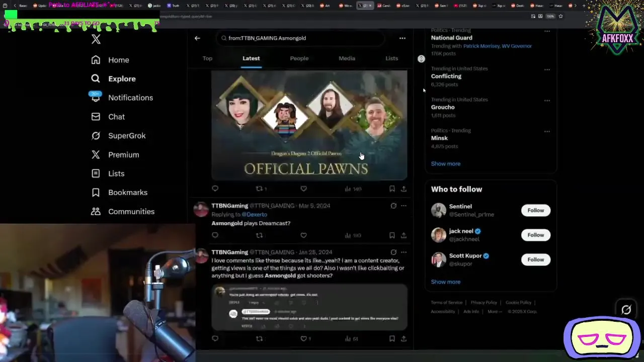Click the Home house icon

[96, 60]
